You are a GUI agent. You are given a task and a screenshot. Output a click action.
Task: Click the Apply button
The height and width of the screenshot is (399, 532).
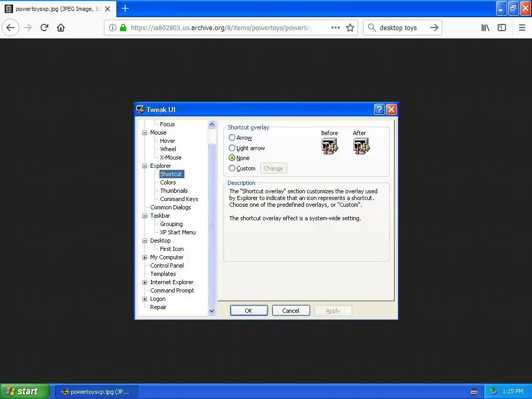(333, 311)
